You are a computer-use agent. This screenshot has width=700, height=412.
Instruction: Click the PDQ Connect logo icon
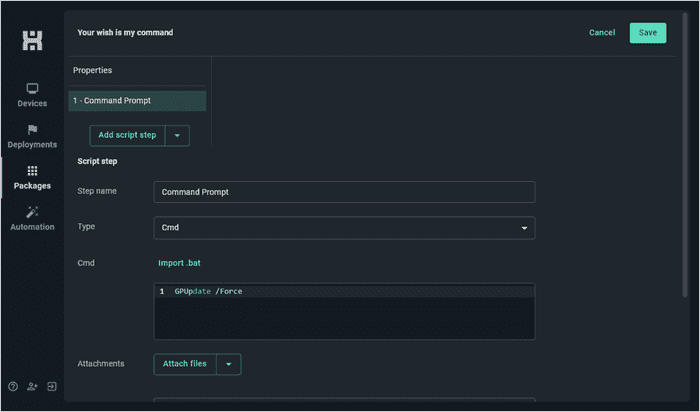(32, 41)
